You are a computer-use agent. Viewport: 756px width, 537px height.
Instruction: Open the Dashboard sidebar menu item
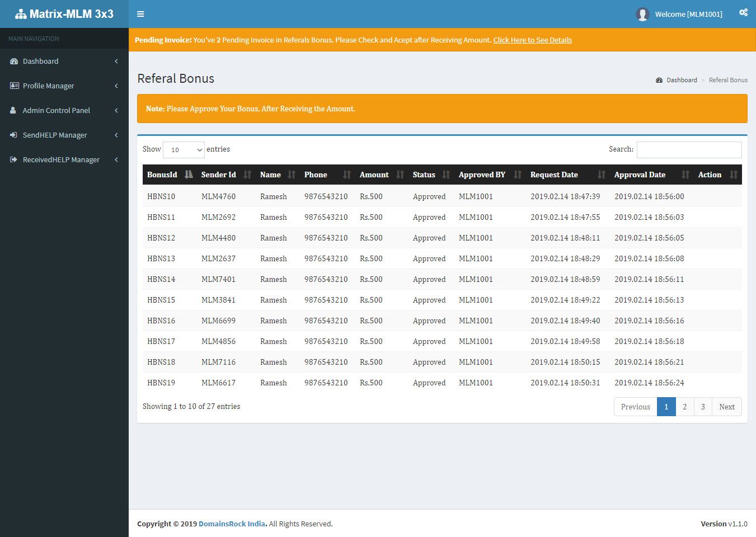[x=64, y=61]
